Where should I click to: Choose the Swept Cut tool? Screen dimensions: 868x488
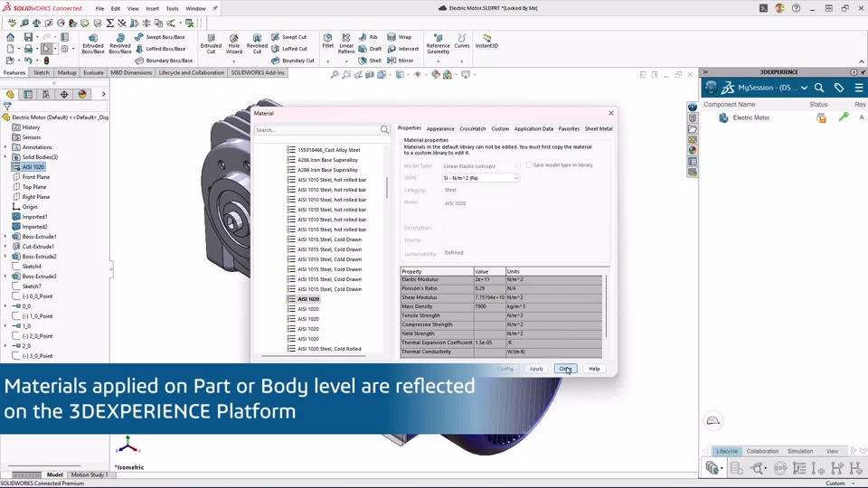click(289, 37)
